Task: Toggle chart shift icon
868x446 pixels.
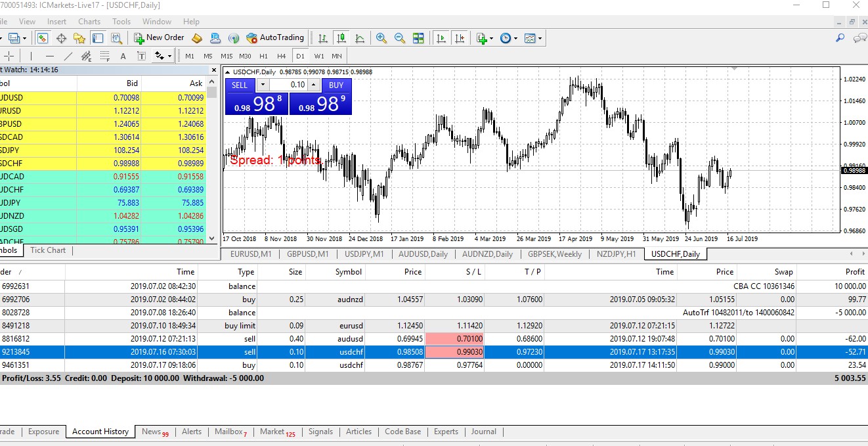Action: click(460, 38)
